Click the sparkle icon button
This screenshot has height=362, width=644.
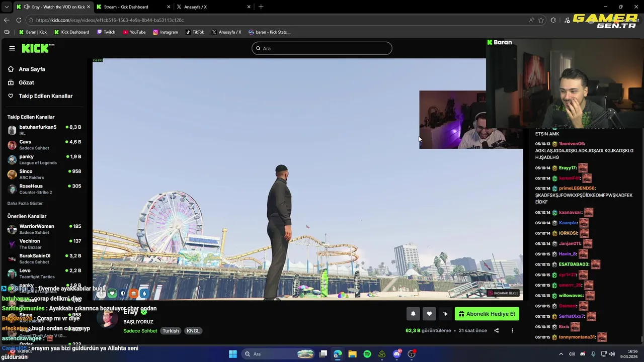[445, 314]
